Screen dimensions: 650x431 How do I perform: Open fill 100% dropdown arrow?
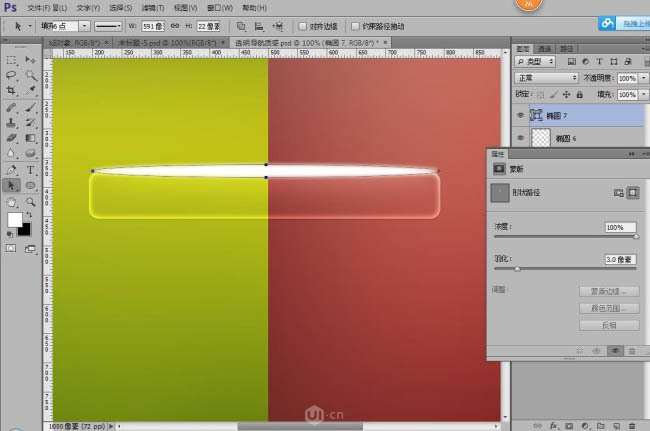click(x=643, y=95)
